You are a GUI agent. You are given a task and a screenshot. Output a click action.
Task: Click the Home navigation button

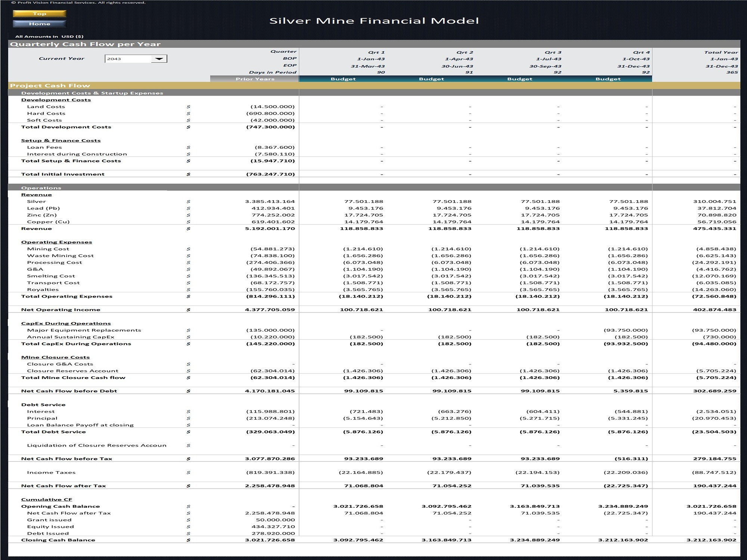click(40, 23)
